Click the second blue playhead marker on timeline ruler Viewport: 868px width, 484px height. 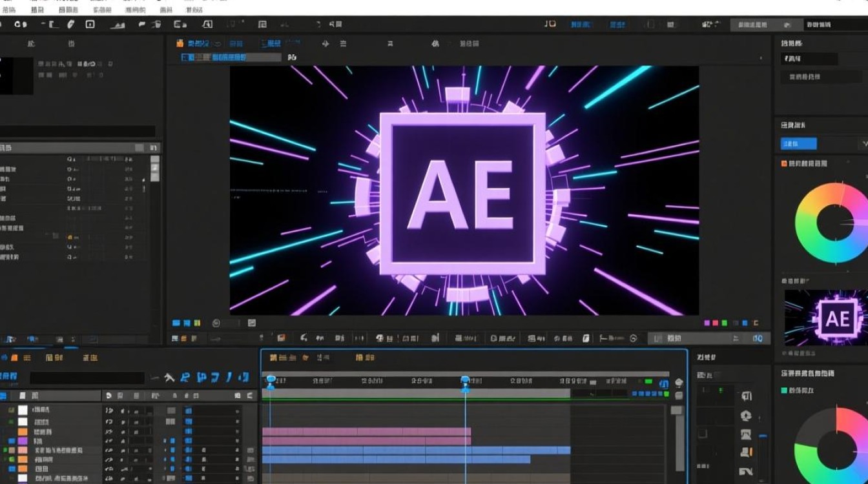465,383
